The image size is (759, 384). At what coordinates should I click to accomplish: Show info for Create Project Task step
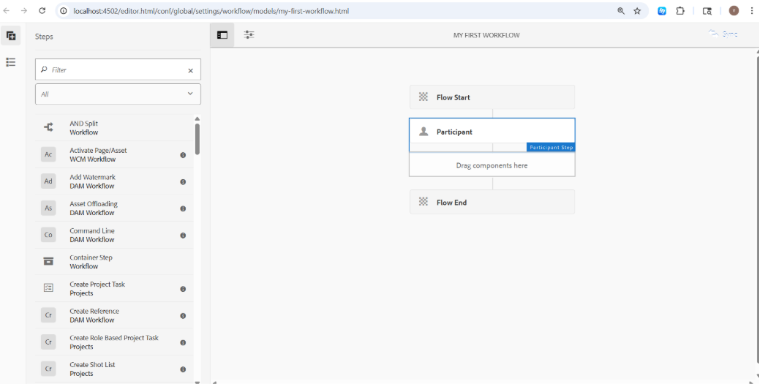(x=183, y=289)
